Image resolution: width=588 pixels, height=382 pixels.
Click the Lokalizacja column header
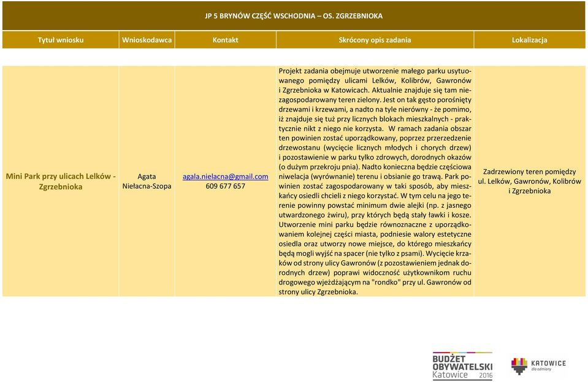tap(530, 40)
